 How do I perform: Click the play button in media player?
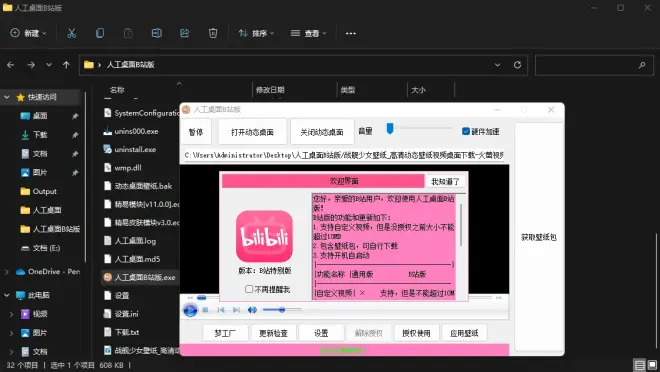pyautogui.click(x=190, y=310)
